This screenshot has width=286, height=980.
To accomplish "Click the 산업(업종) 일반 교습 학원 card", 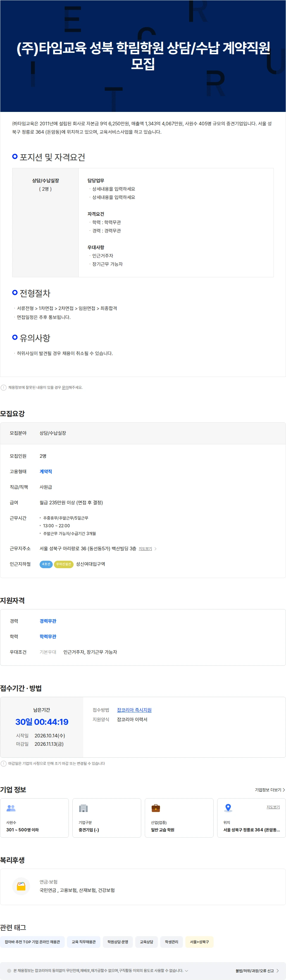I will (x=179, y=818).
